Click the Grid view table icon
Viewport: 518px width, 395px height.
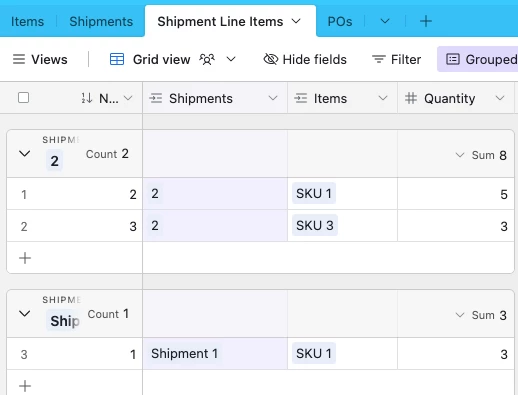point(117,59)
